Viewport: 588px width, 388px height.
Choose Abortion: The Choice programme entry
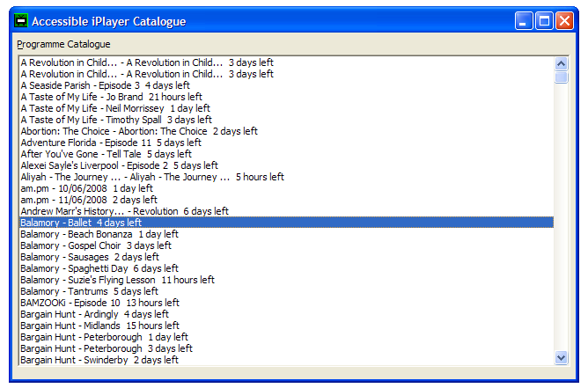[x=138, y=131]
